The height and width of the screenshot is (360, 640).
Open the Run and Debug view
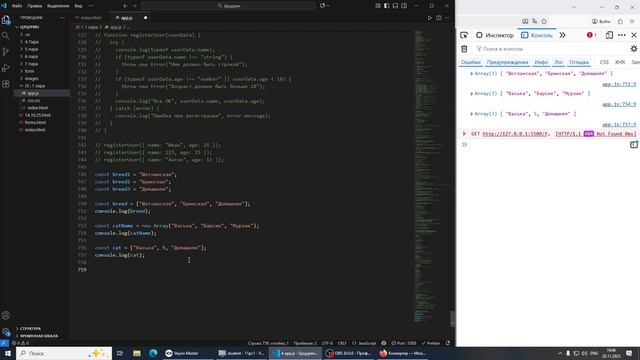tap(6, 68)
